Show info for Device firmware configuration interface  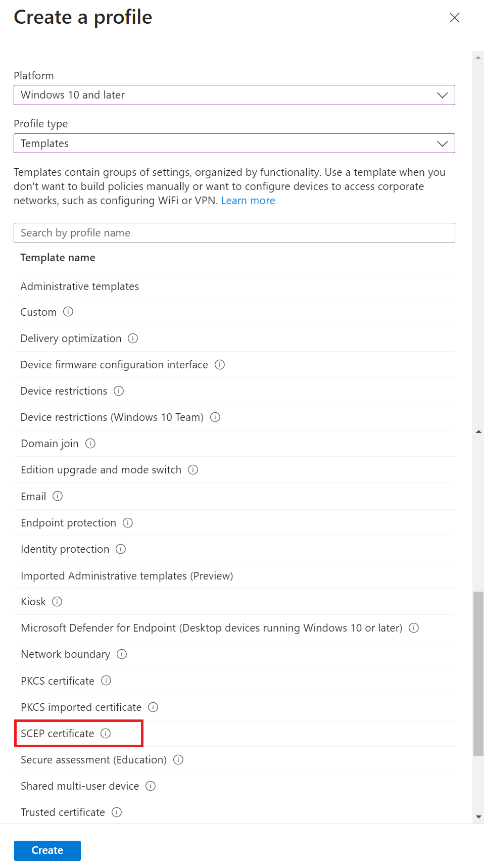pyautogui.click(x=220, y=364)
